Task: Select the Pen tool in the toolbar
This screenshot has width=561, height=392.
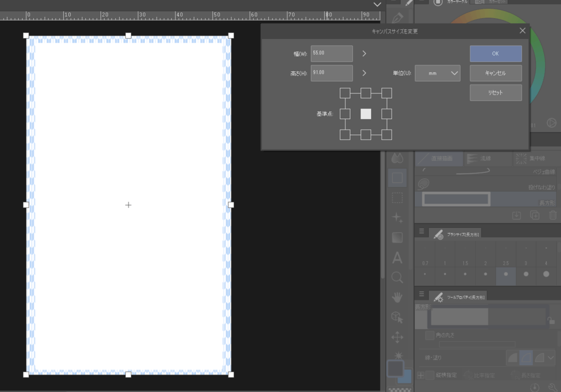Action: [397, 17]
